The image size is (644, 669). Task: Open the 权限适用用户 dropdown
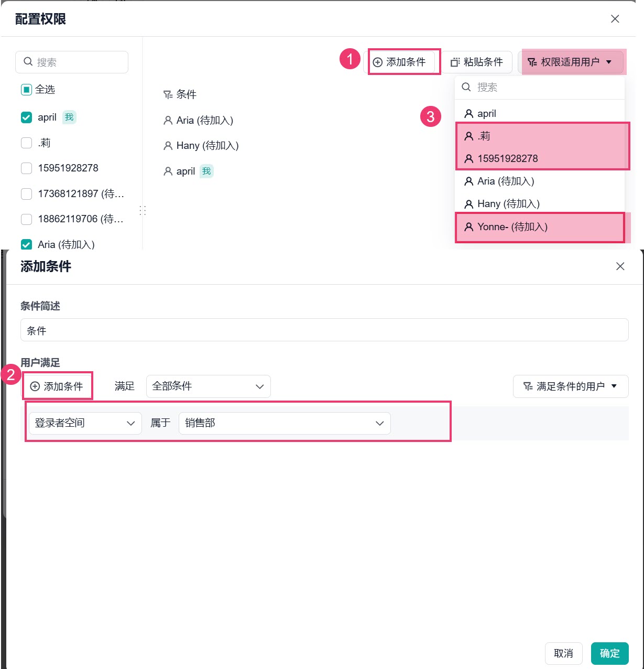point(570,62)
